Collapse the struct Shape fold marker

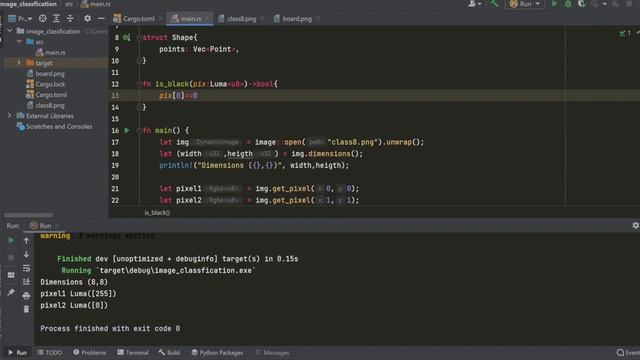click(x=139, y=37)
